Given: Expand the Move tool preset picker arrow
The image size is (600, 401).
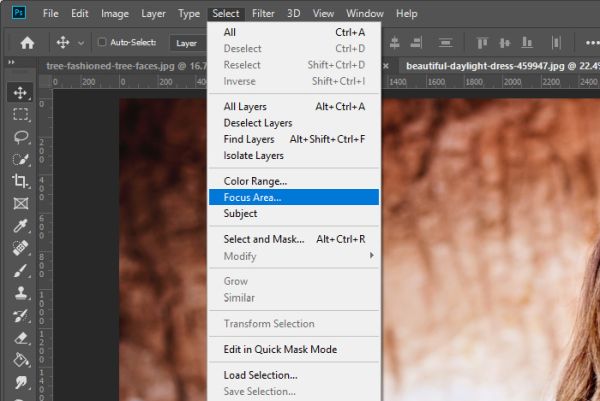Looking at the screenshot, I should tap(81, 43).
